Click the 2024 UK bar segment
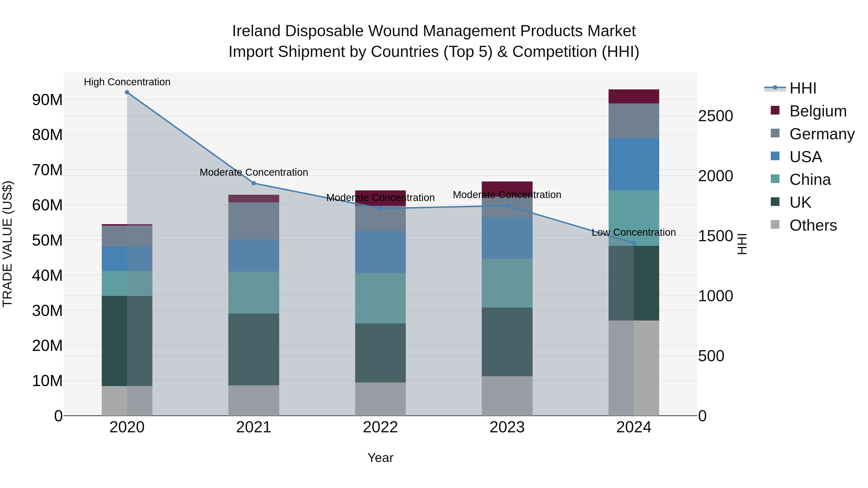The height and width of the screenshot is (488, 868). click(x=634, y=283)
